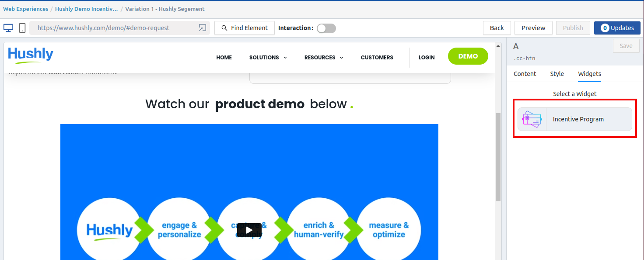Open Web Experiences breadcrumb link
Screen dimensions: 644x262
(26, 9)
